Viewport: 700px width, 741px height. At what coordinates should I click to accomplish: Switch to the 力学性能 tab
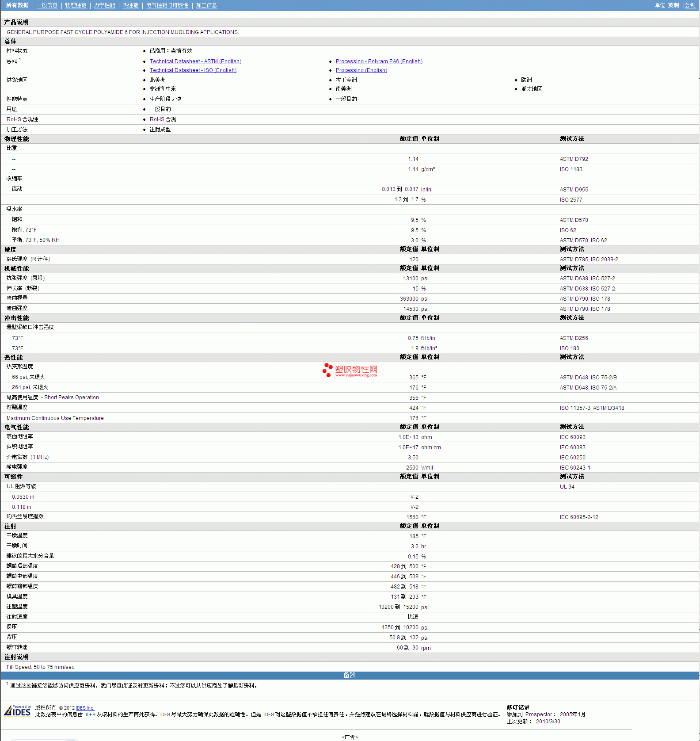pos(104,5)
